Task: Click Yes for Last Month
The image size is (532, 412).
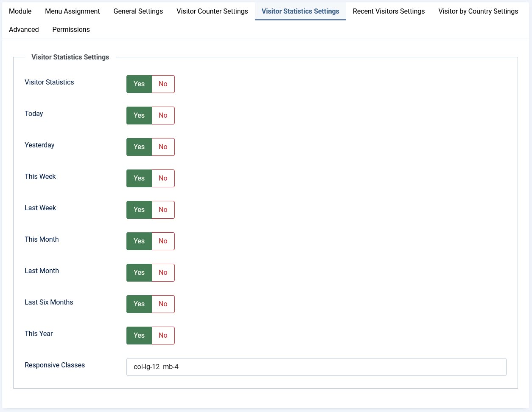Action: (139, 273)
